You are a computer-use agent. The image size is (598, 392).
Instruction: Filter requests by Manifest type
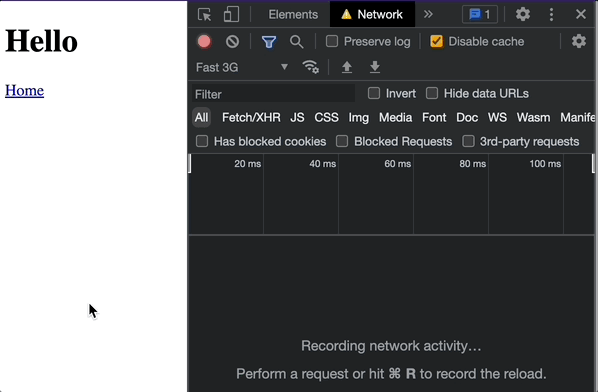[577, 117]
